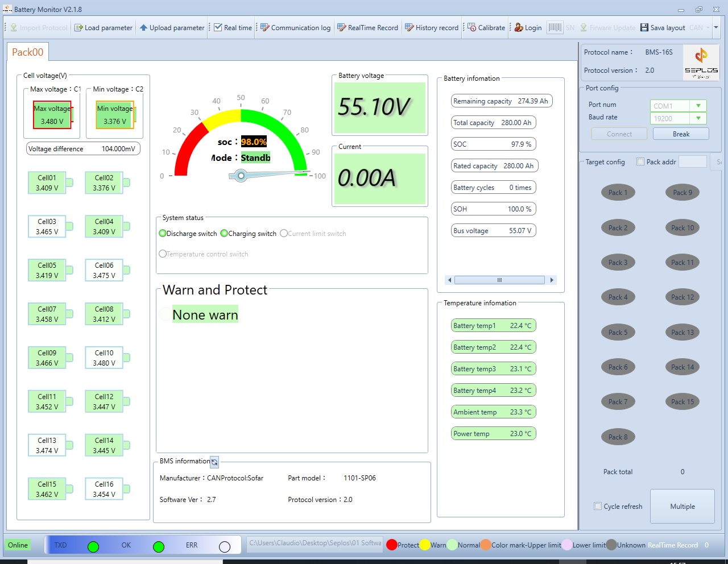Image resolution: width=728 pixels, height=564 pixels.
Task: Click the Online status label
Action: coord(18,545)
